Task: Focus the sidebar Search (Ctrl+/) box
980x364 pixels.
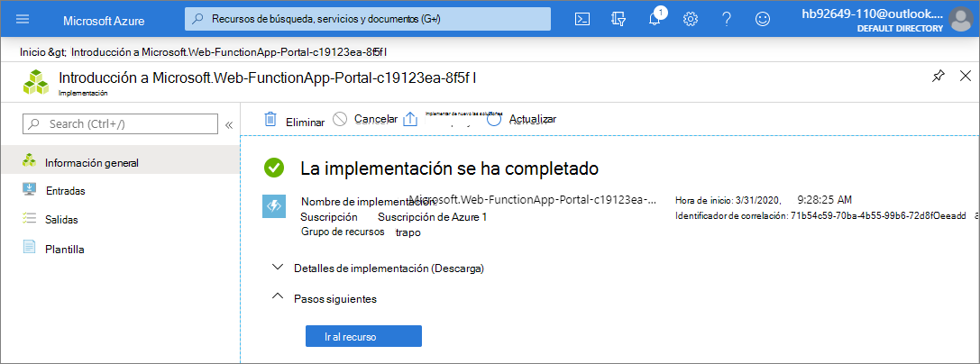Action: [120, 123]
